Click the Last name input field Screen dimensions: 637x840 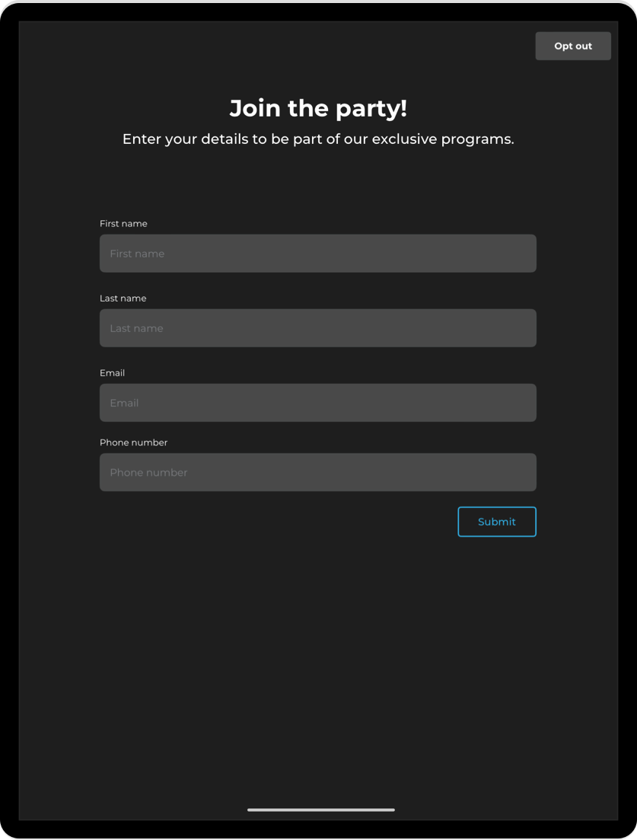pos(317,327)
